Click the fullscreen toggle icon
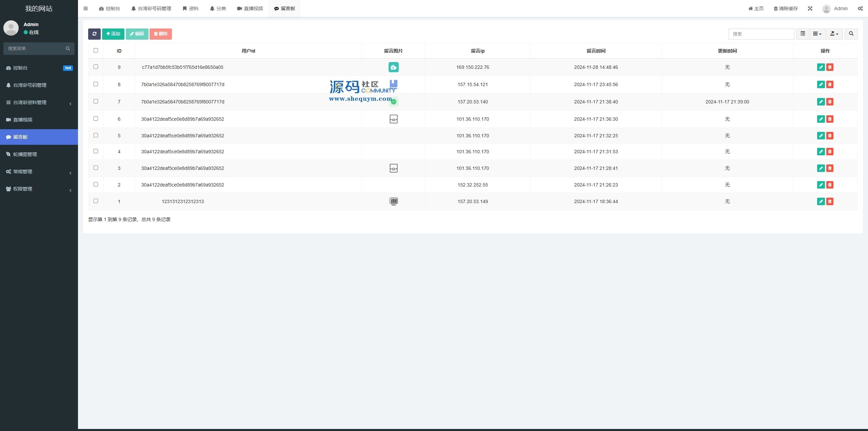The image size is (868, 431). (810, 8)
